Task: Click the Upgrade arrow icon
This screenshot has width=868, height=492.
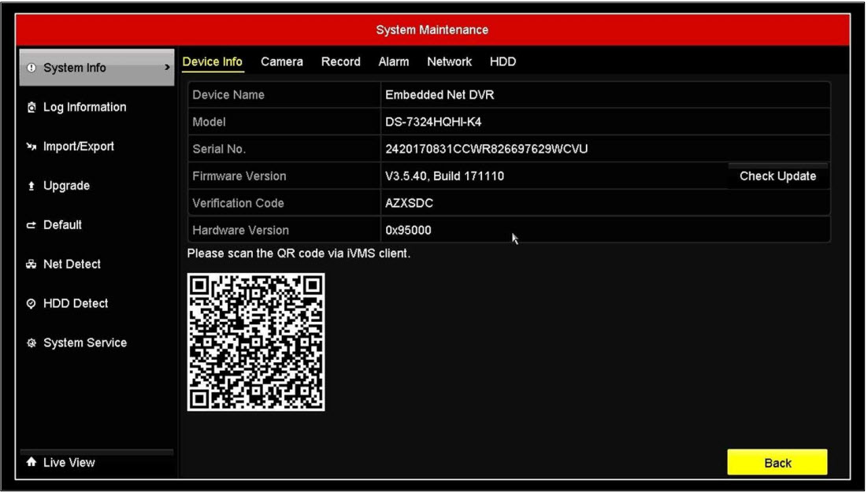Action: tap(32, 187)
